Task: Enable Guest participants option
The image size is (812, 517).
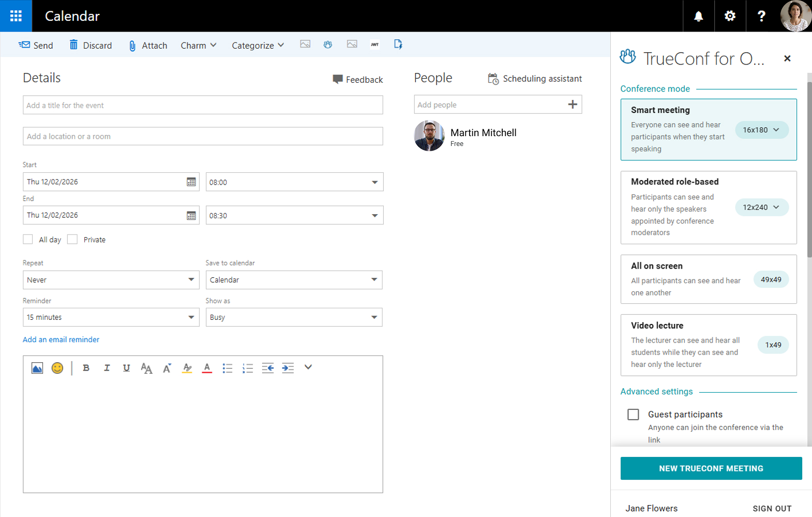Action: [x=633, y=415]
